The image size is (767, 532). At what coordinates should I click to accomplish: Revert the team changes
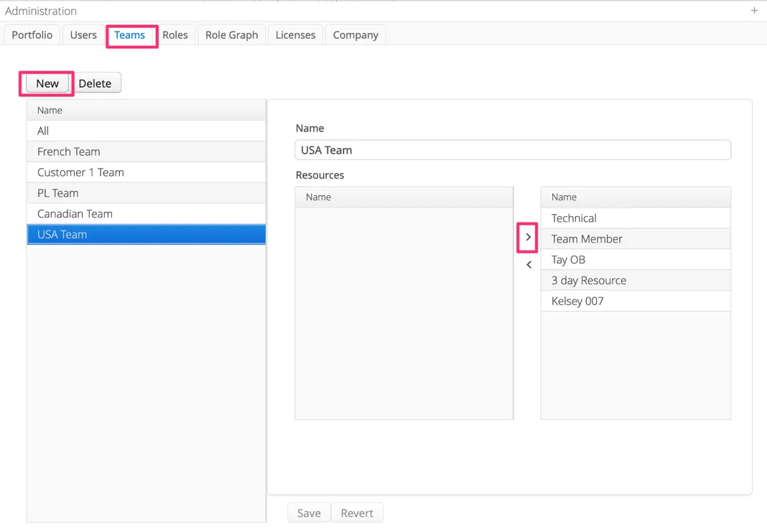(x=357, y=513)
